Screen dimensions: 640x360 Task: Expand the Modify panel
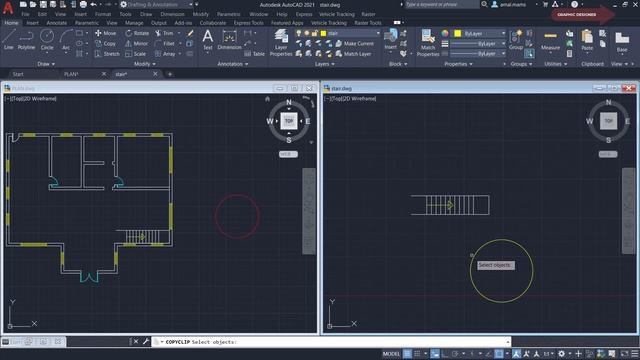(144, 64)
